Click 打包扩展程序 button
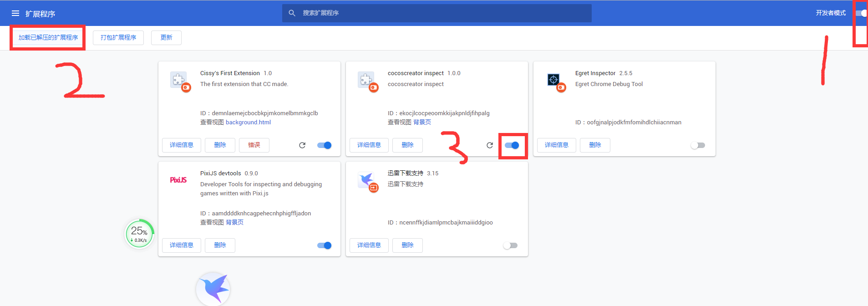Image resolution: width=868 pixels, height=306 pixels. tap(118, 38)
